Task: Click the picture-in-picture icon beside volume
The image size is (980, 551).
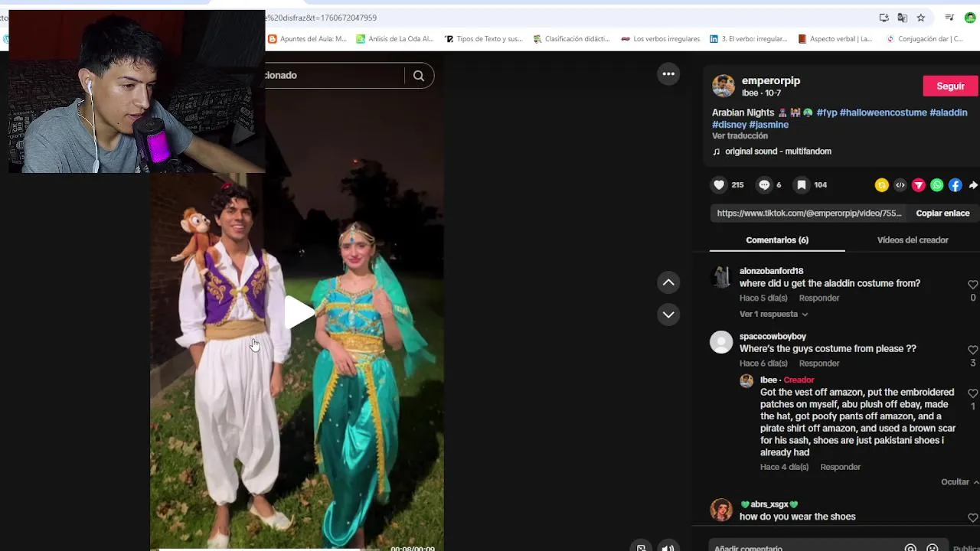Action: click(641, 547)
